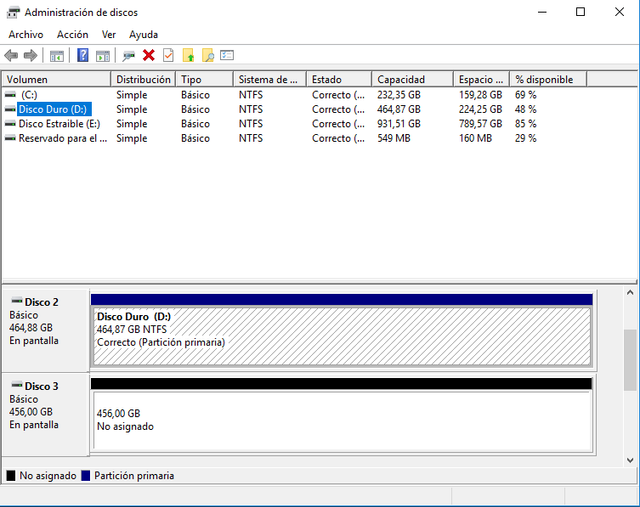The width and height of the screenshot is (640, 507).
Task: Sort by the Espacio ... column header
Action: [x=482, y=79]
